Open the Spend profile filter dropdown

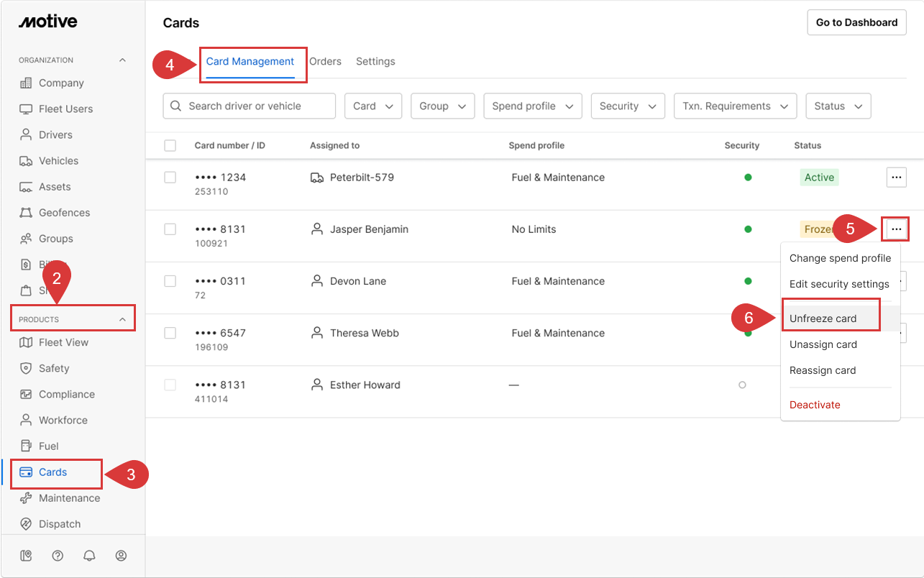(533, 106)
